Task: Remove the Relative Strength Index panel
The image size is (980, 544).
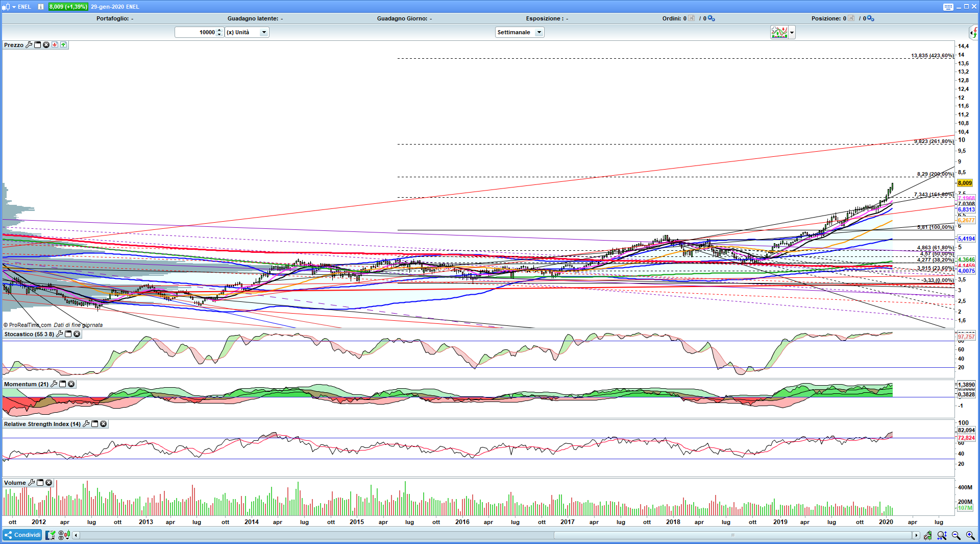Action: tap(103, 424)
